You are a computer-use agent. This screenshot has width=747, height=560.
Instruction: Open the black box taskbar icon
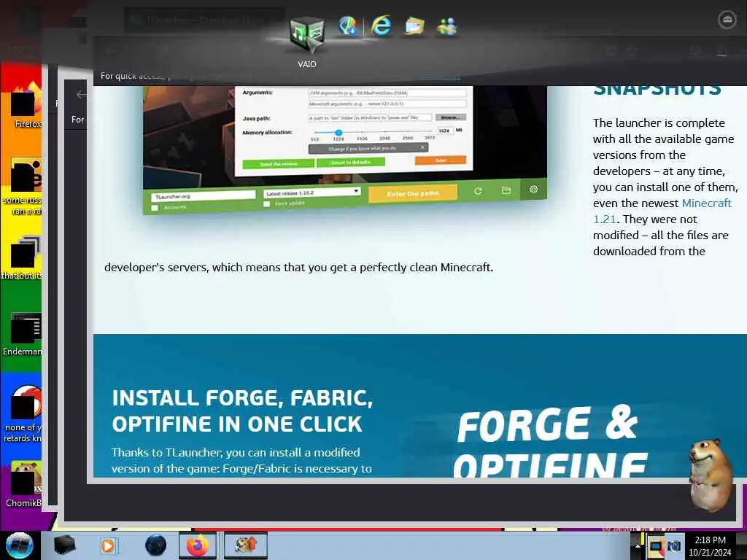click(64, 545)
